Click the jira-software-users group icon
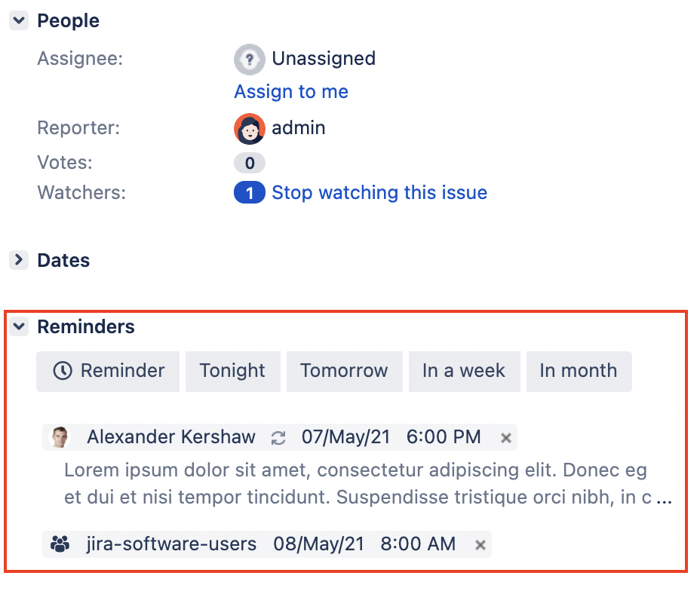Screen dimensions: 700x591 (x=60, y=544)
